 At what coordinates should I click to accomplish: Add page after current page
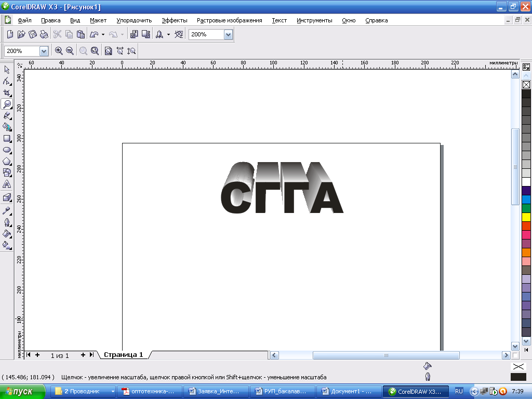pos(83,355)
